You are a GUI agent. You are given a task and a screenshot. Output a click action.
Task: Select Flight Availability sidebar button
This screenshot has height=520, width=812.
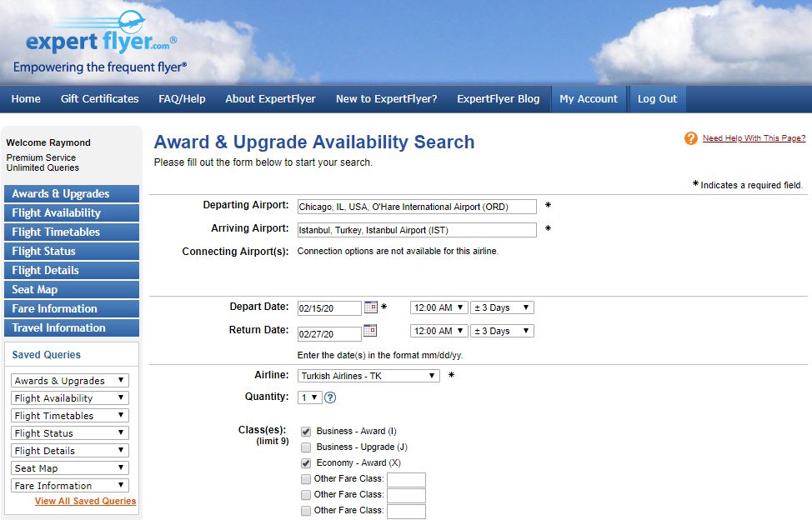click(x=72, y=213)
